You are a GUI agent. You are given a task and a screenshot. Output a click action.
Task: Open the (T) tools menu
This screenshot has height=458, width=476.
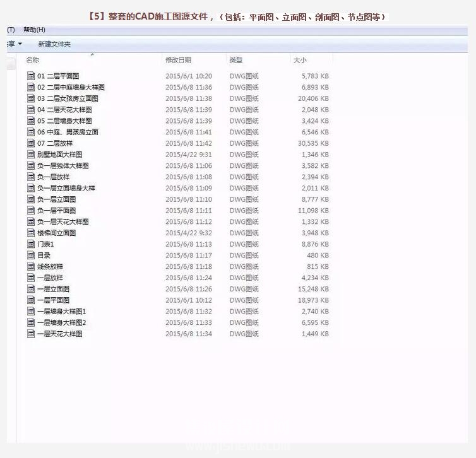pyautogui.click(x=11, y=30)
